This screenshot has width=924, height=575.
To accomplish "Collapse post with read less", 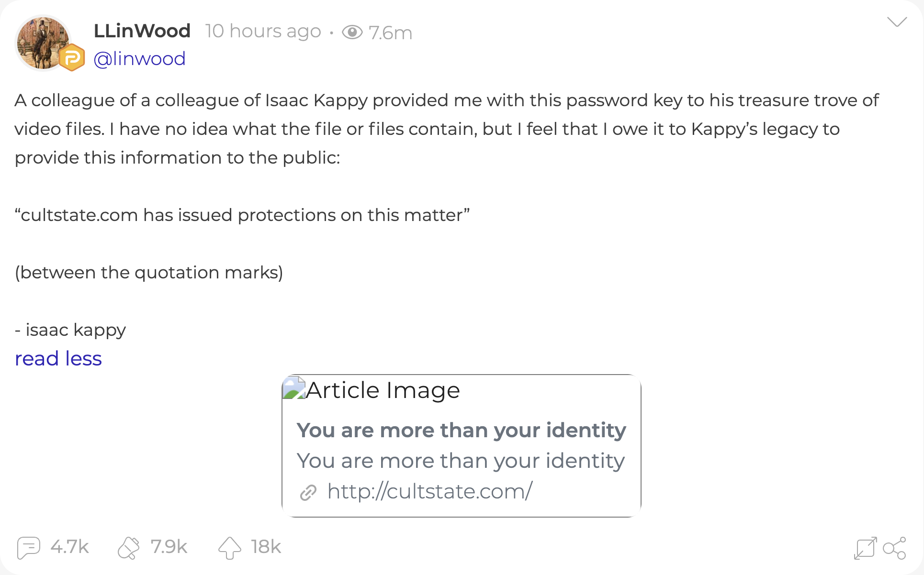I will coord(58,358).
